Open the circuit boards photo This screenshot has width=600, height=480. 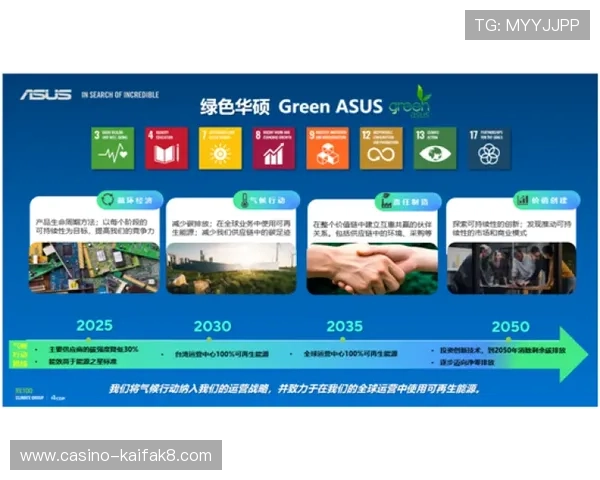tap(94, 268)
